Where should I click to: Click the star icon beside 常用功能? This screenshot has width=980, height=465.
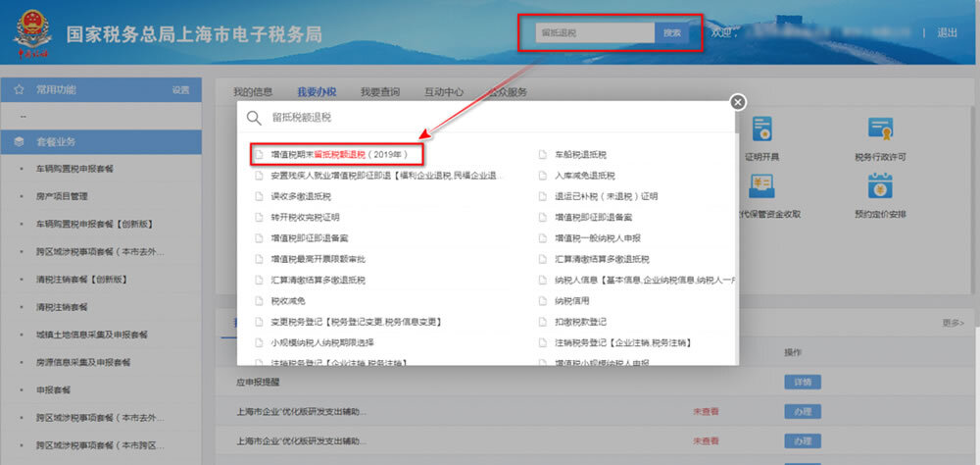(x=19, y=89)
